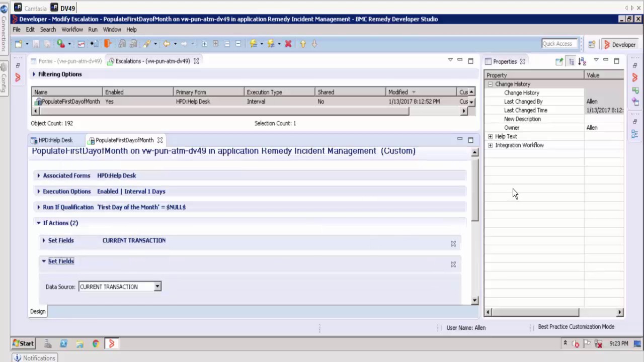644x362 pixels.
Task: Expand Filtering Options section
Action: coord(34,74)
